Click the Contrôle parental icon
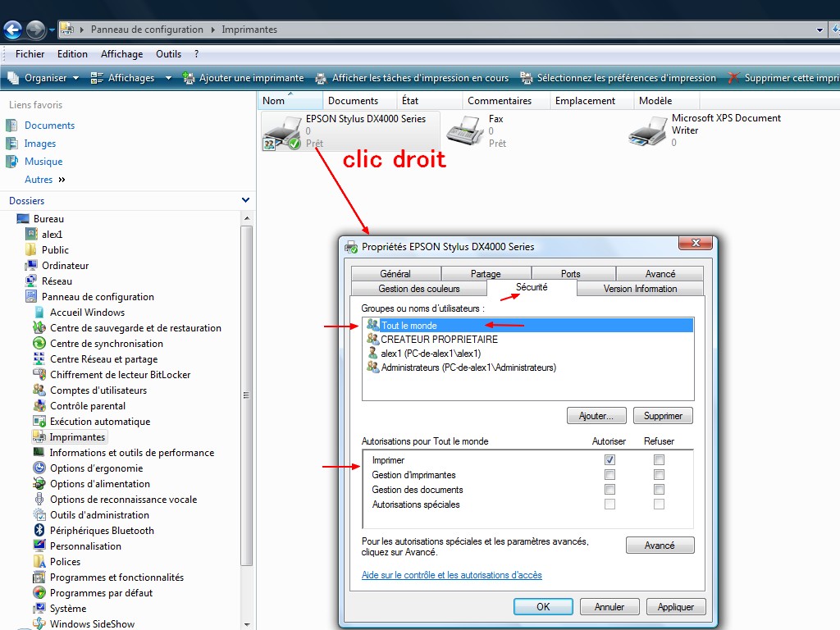840x630 pixels. (39, 405)
